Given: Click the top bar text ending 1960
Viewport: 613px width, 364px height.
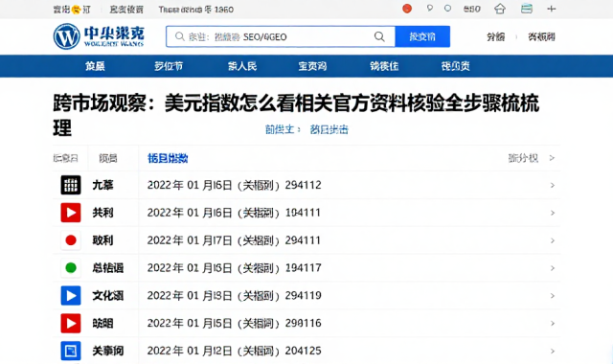Looking at the screenshot, I should click(195, 10).
